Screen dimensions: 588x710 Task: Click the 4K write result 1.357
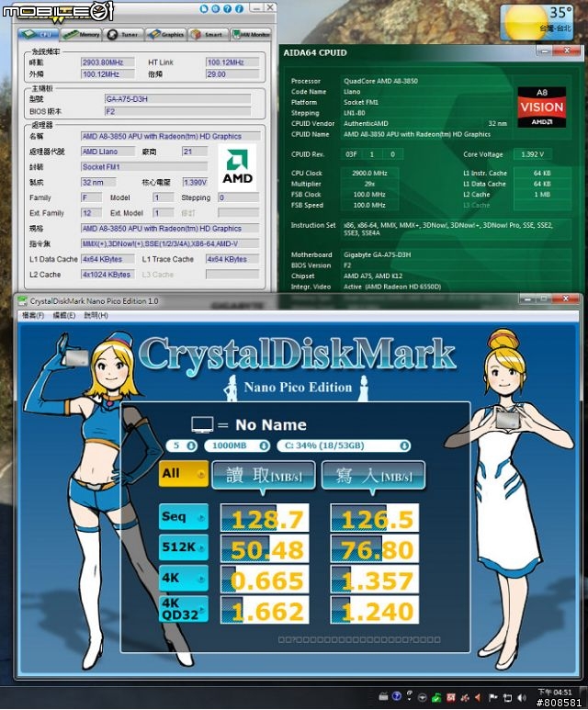[375, 580]
